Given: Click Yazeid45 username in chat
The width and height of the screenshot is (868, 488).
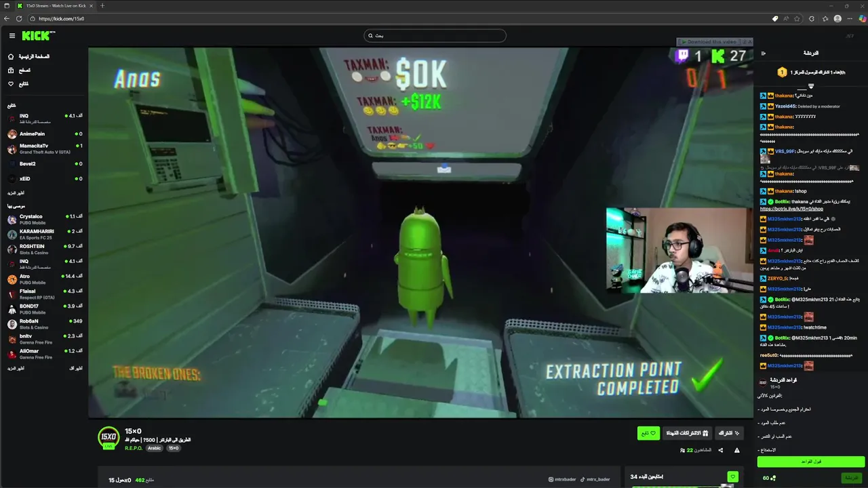Looking at the screenshot, I should pos(785,106).
